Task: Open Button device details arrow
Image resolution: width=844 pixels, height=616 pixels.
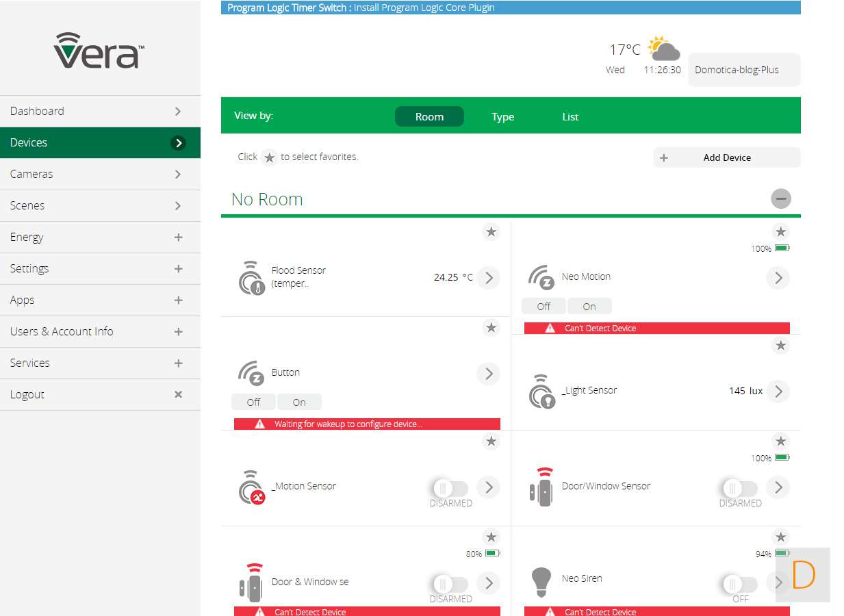Action: pos(488,374)
